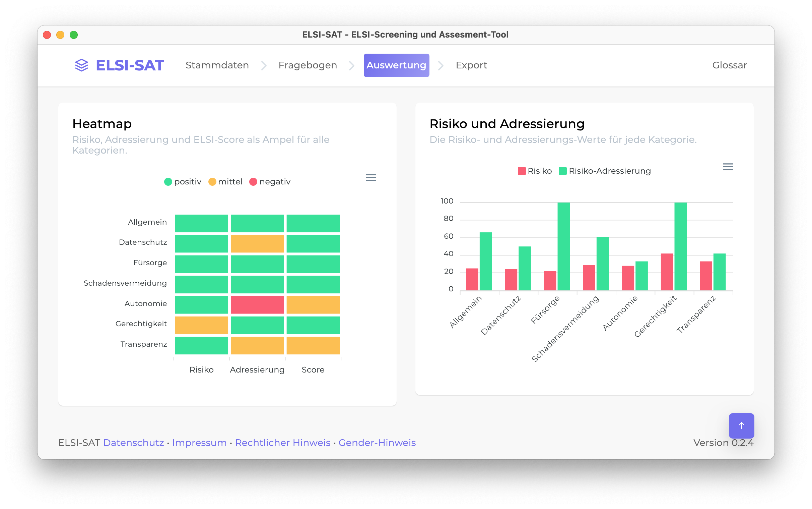812x509 pixels.
Task: Go to the Fragebogen step
Action: [x=308, y=65]
